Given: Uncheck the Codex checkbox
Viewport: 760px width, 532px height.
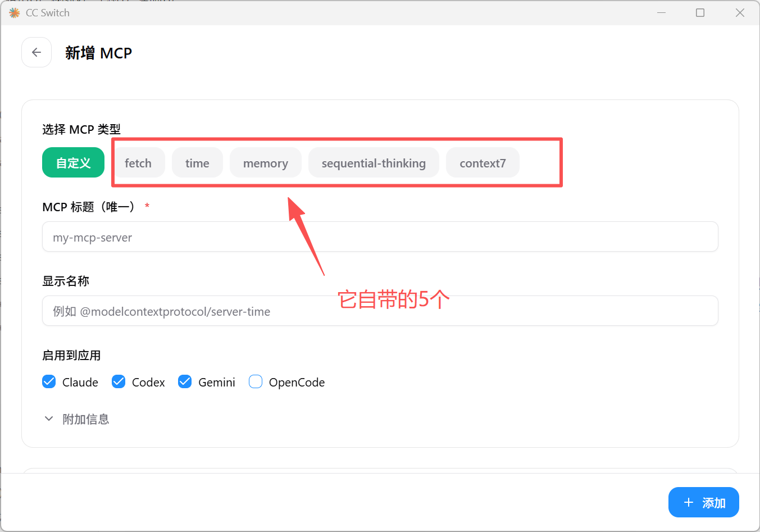Looking at the screenshot, I should coord(119,382).
